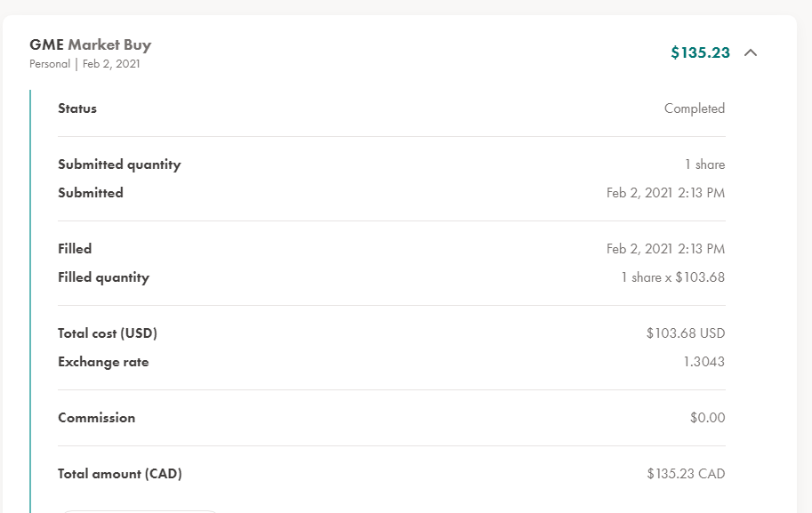Click the green $135.23 header amount
This screenshot has width=812, height=513.
click(700, 52)
